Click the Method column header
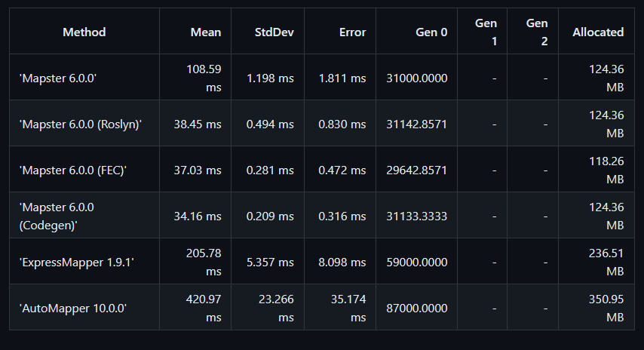The width and height of the screenshot is (644, 350). coord(84,32)
